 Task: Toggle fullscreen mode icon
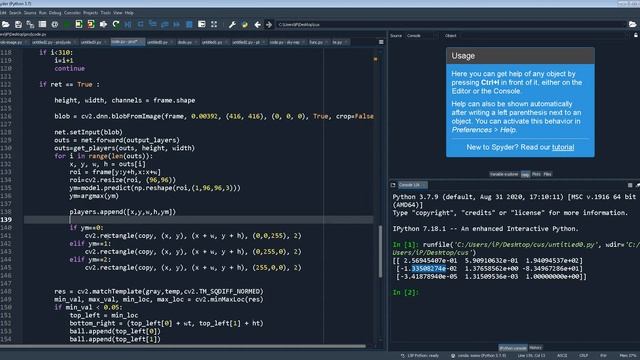point(214,24)
